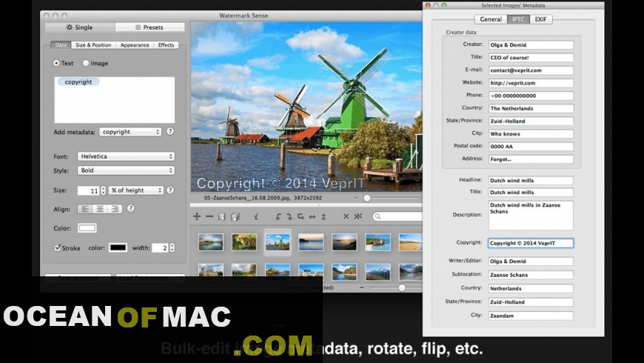Screen dimensions: 644x363
Task: Click the help icon next to Add metadata
Action: coord(170,132)
